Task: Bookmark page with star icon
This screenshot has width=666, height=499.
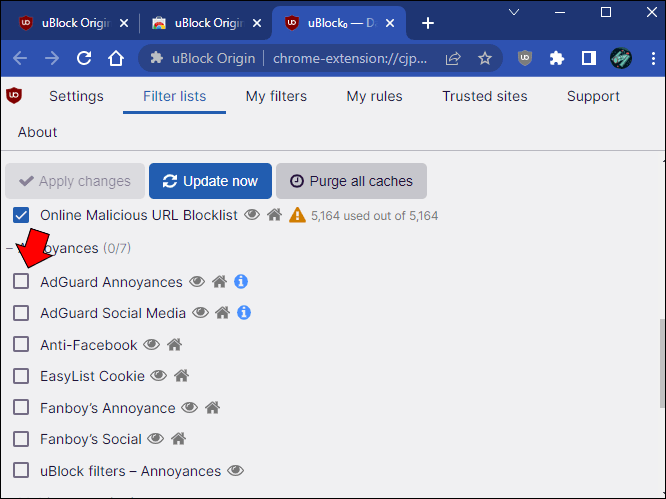Action: 485,58
